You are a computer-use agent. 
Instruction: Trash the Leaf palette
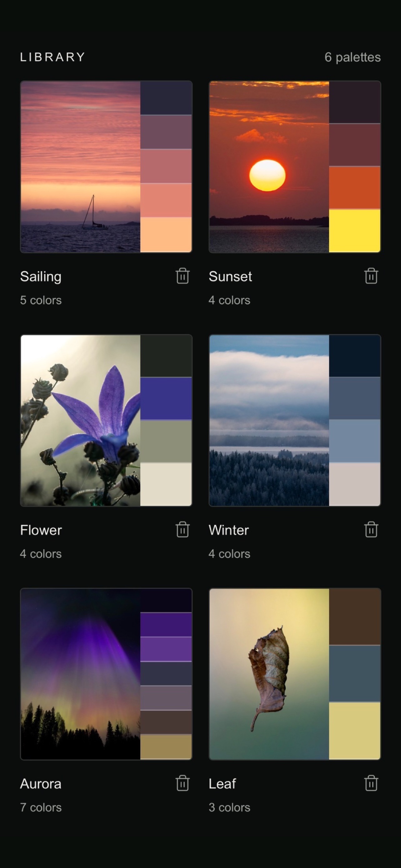(x=371, y=783)
